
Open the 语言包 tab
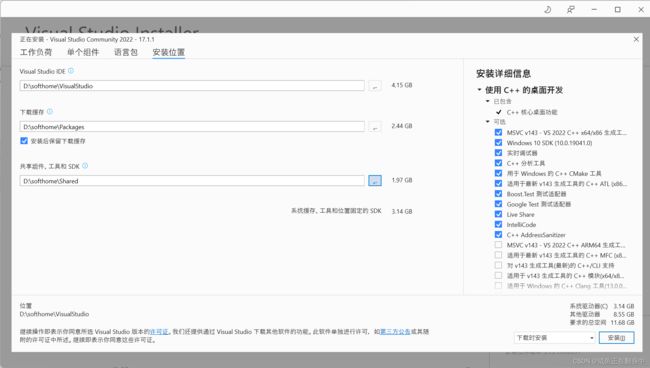coord(126,52)
